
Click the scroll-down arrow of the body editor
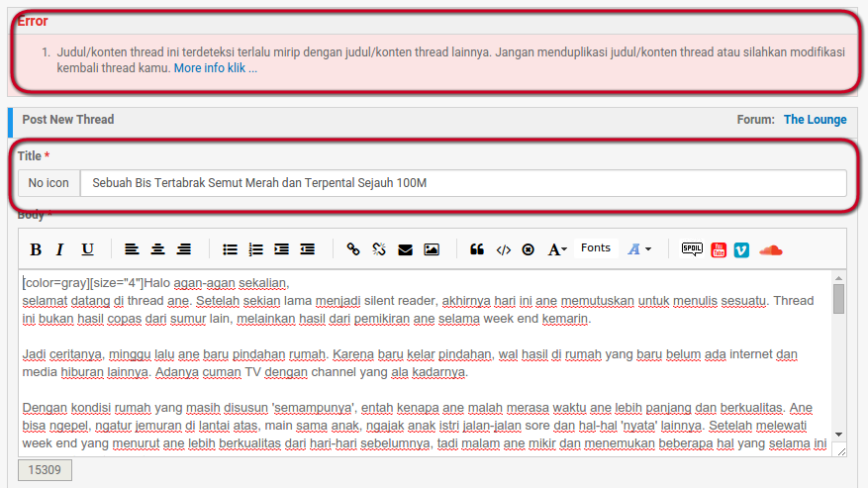pyautogui.click(x=838, y=435)
